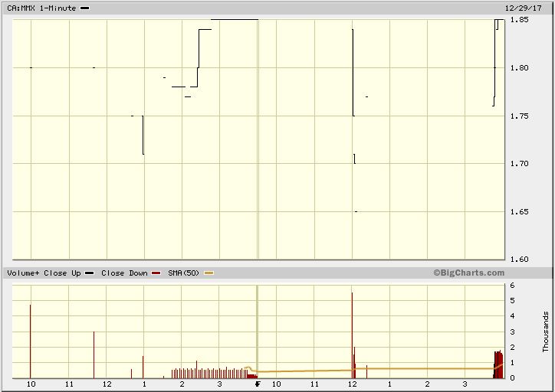This screenshot has height=392, width=555.
Task: Click the 1.85 price axis label
Action: (520, 19)
